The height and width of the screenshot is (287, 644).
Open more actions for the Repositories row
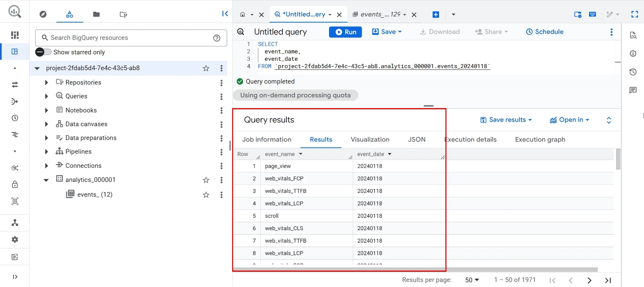221,83
